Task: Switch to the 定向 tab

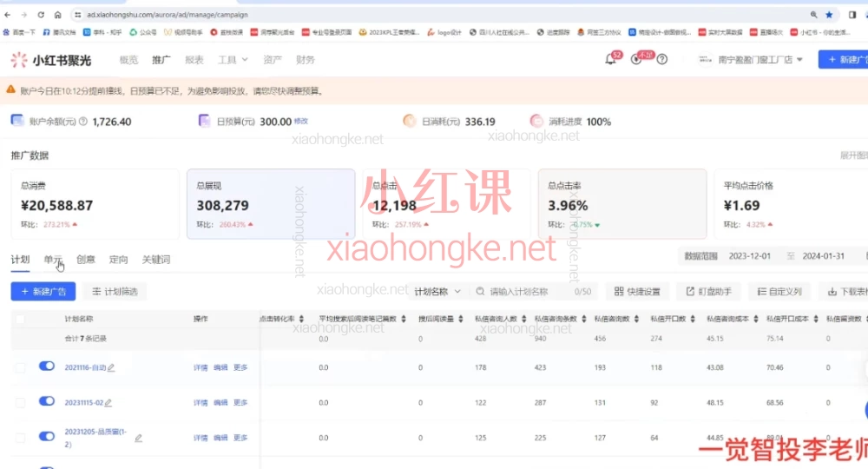Action: pyautogui.click(x=118, y=260)
